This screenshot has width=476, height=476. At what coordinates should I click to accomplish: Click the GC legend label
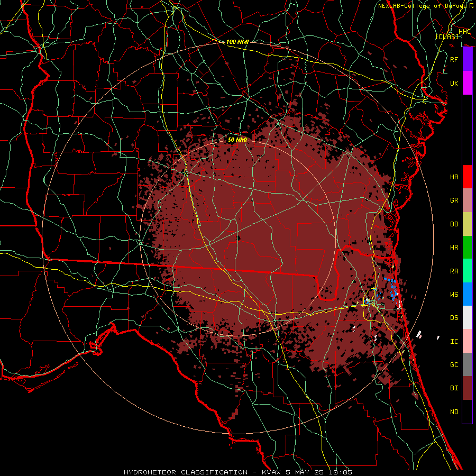coord(454,364)
